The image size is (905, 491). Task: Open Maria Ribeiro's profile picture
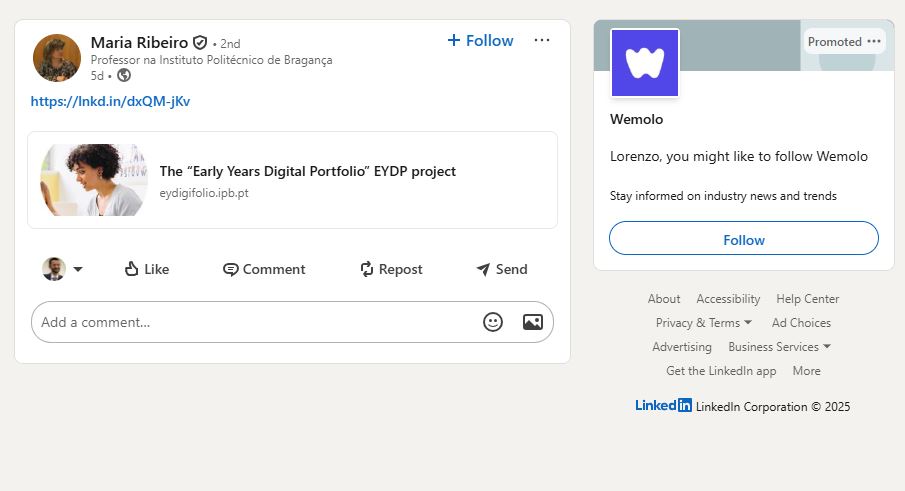point(57,58)
